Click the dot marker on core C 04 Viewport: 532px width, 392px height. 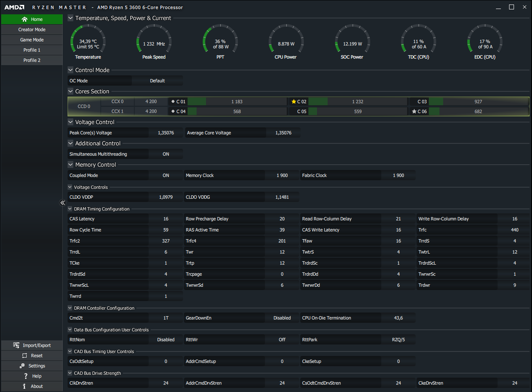point(173,111)
